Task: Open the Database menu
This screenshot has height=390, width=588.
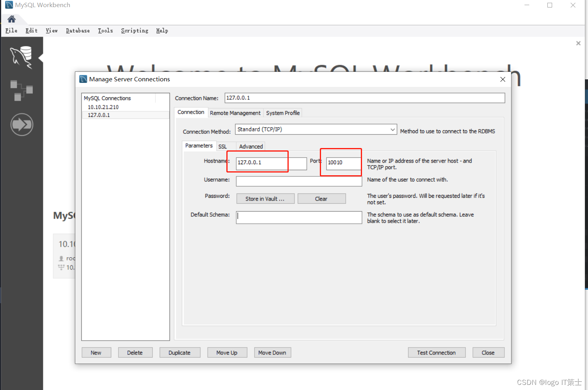Action: (x=78, y=30)
